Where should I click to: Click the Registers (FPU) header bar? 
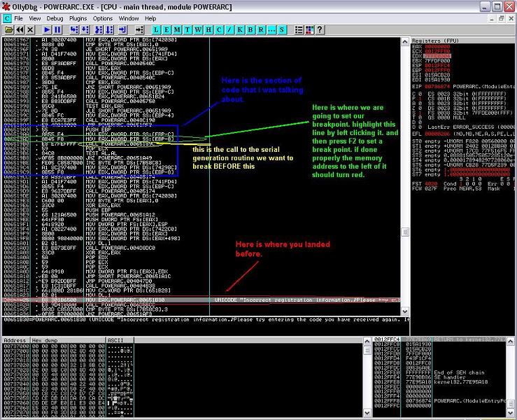(464, 41)
